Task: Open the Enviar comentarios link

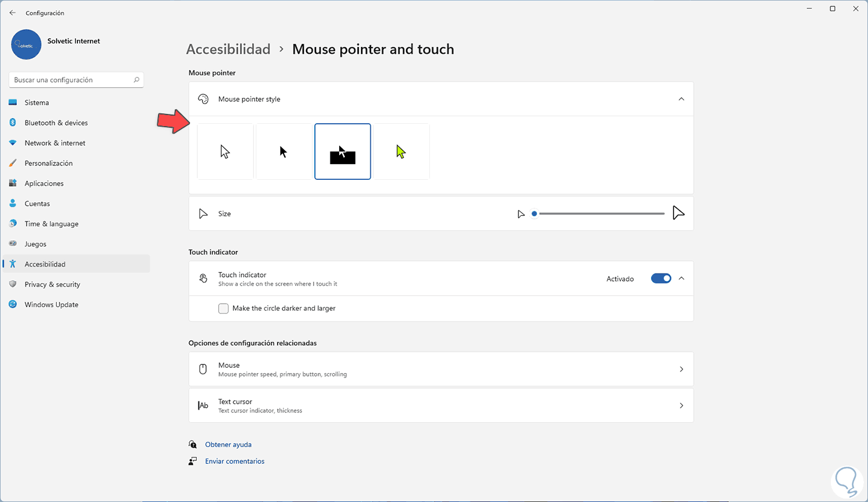Action: 234,462
